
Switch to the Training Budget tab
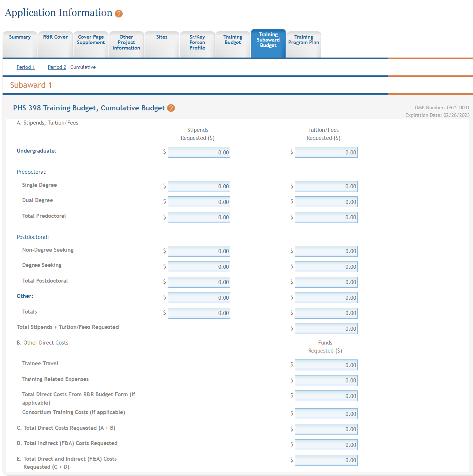(x=232, y=44)
